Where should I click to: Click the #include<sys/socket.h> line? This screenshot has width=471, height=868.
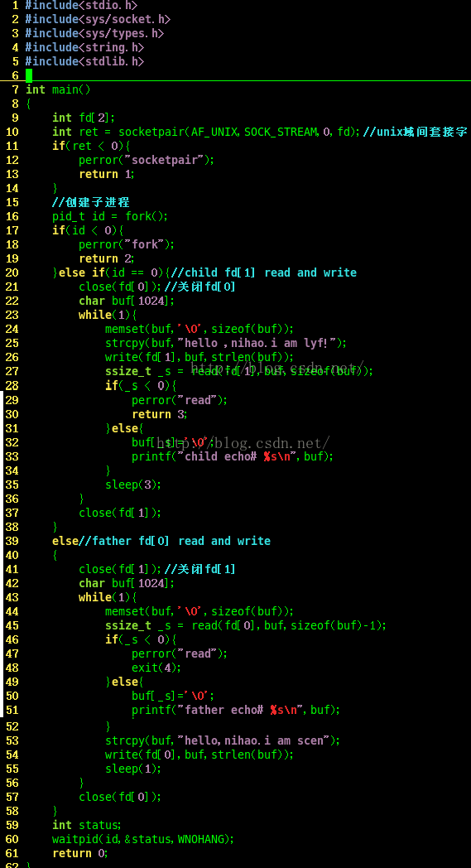pyautogui.click(x=98, y=19)
